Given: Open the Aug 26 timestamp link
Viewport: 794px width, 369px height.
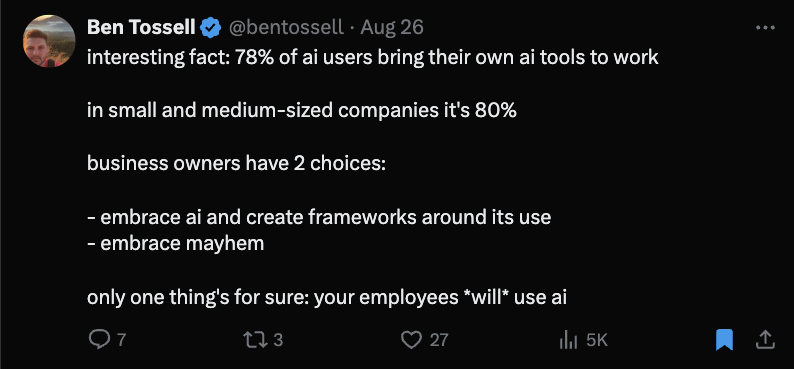Looking at the screenshot, I should click(x=391, y=27).
